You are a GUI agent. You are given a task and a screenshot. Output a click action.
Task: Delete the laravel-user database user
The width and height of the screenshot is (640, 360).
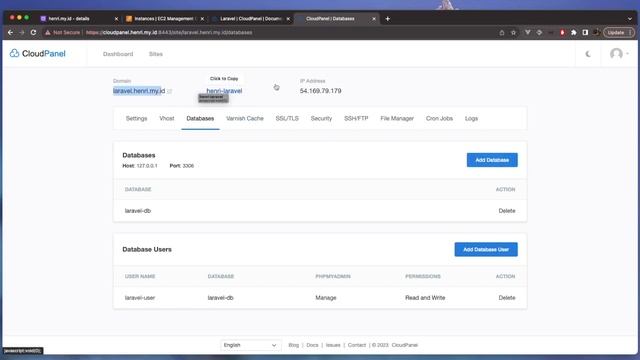click(507, 298)
